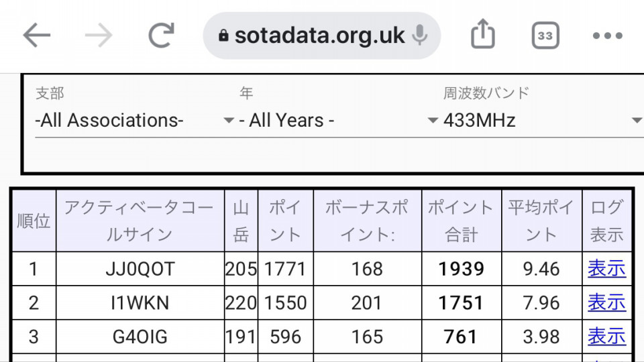
Task: Reload the page with the refresh icon
Action: 161,36
